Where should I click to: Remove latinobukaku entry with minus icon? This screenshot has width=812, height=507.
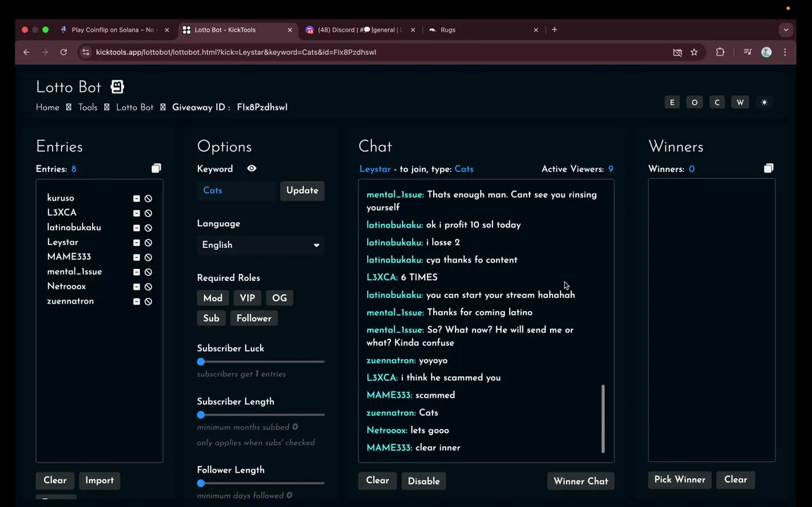(137, 228)
